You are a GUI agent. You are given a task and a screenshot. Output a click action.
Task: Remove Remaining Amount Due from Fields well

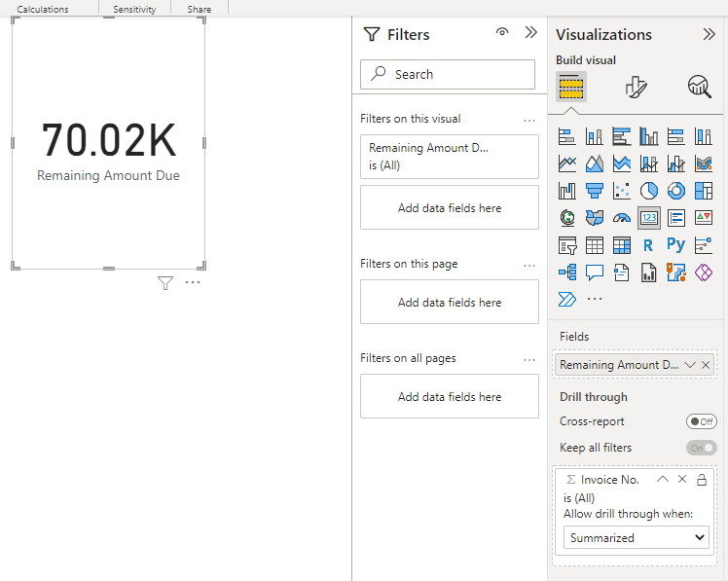pos(706,365)
